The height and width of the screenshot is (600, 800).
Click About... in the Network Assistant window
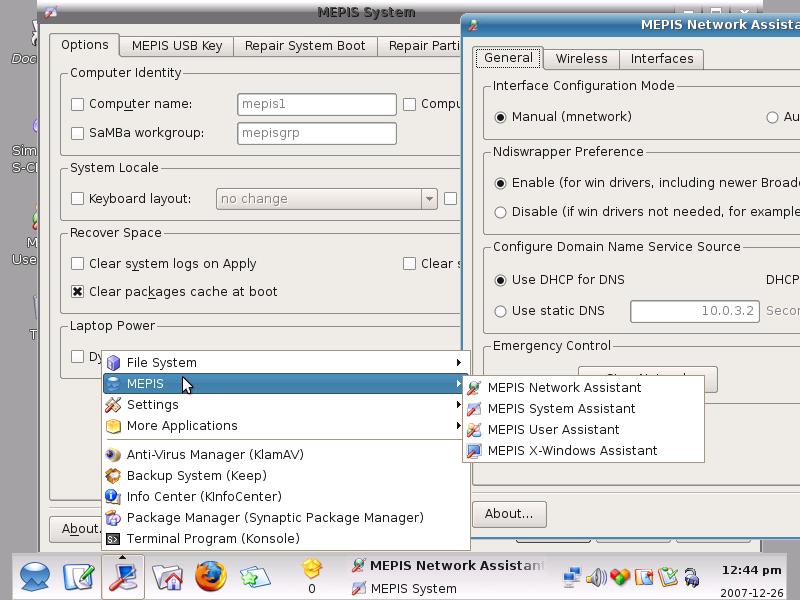509,514
